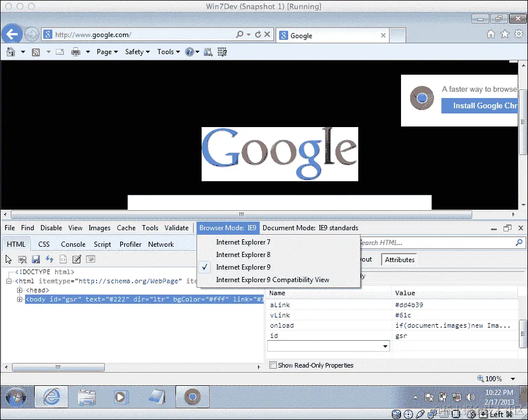The width and height of the screenshot is (528, 420).
Task: Expand the body tree node
Action: point(19,299)
